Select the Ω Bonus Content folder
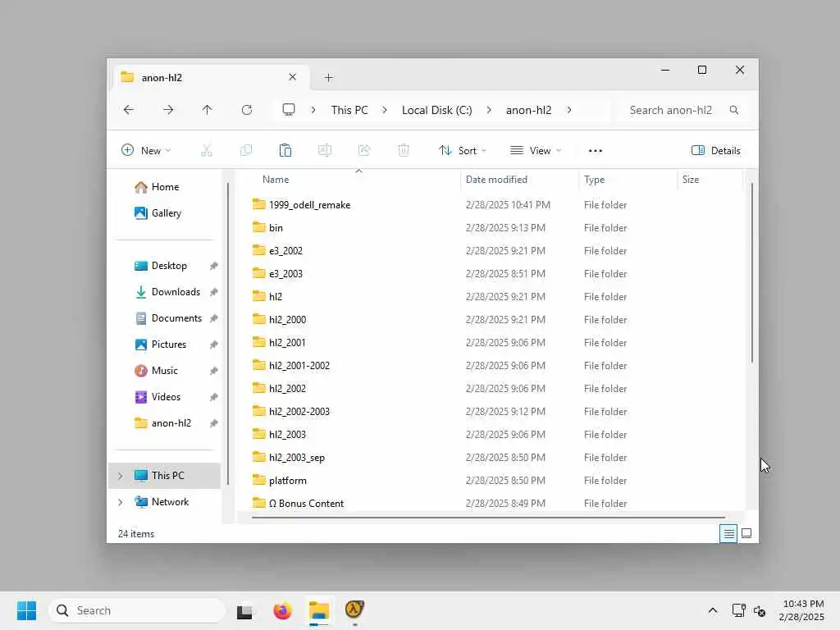 point(306,504)
